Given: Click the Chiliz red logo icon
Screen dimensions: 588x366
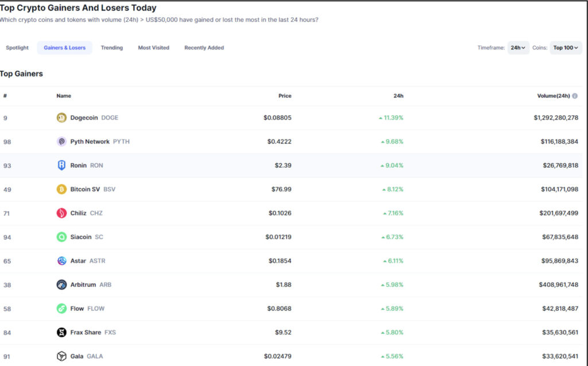Looking at the screenshot, I should click(x=61, y=213).
